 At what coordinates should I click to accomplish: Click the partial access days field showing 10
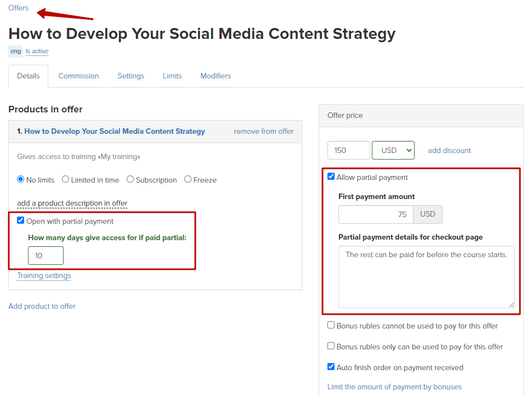tap(46, 256)
